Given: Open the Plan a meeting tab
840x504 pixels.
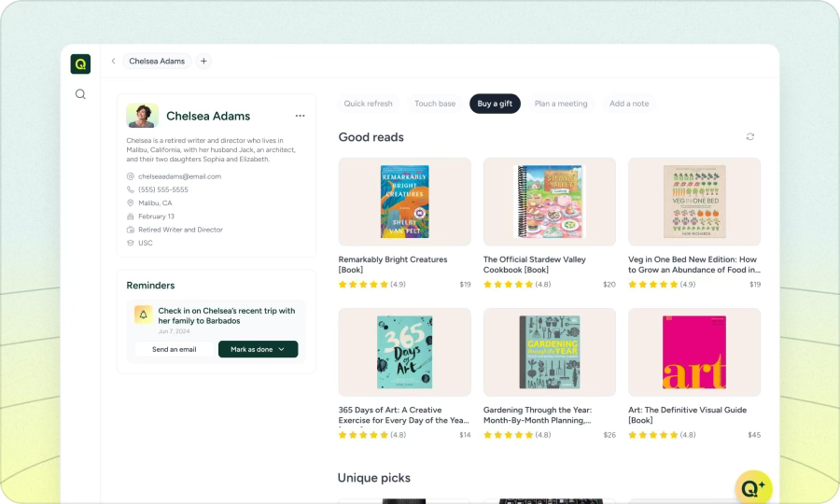Looking at the screenshot, I should point(561,104).
